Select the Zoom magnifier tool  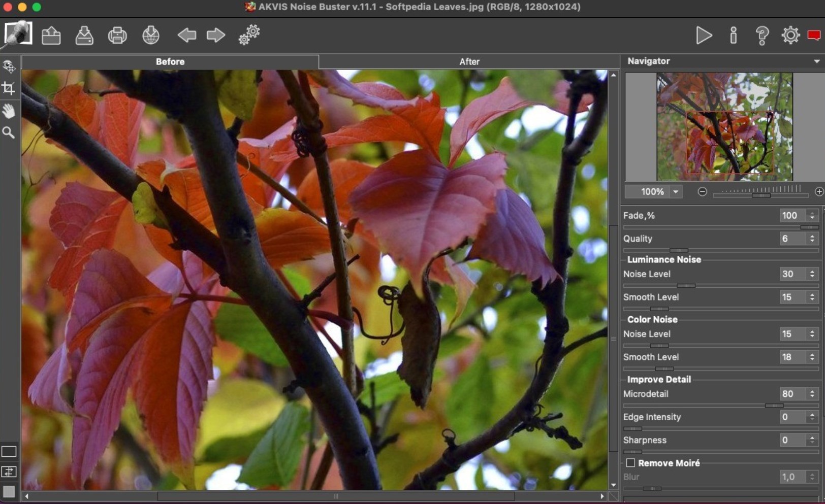[9, 133]
